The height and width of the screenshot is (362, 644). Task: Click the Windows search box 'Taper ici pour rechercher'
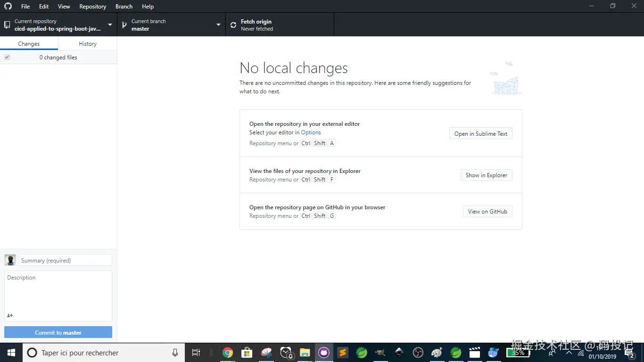tap(103, 353)
